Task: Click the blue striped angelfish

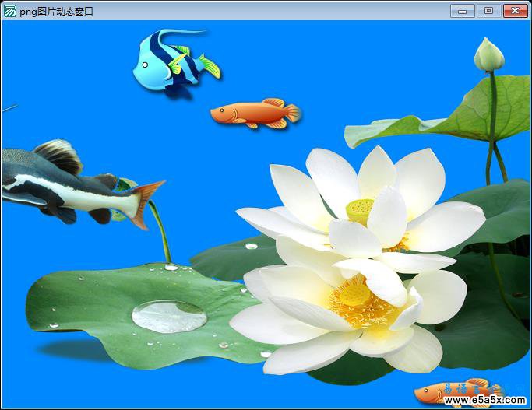Action: point(173,62)
